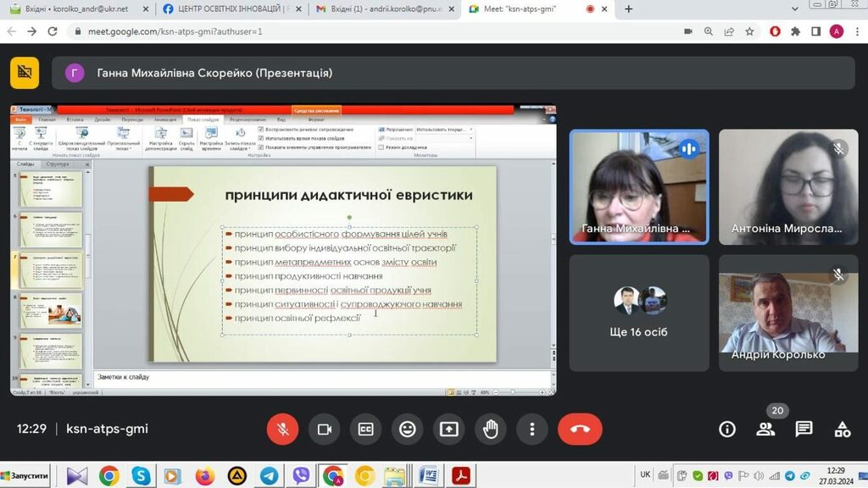The height and width of the screenshot is (488, 868).
Task: Switch to the ЦЕНТР ОСВІТНІХ ІННОВАЦІЙ tab
Action: click(228, 9)
